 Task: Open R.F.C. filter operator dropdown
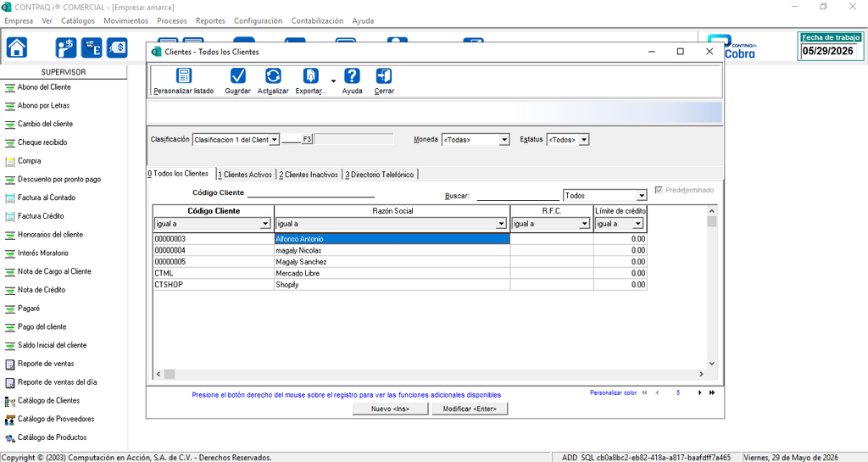[584, 224]
